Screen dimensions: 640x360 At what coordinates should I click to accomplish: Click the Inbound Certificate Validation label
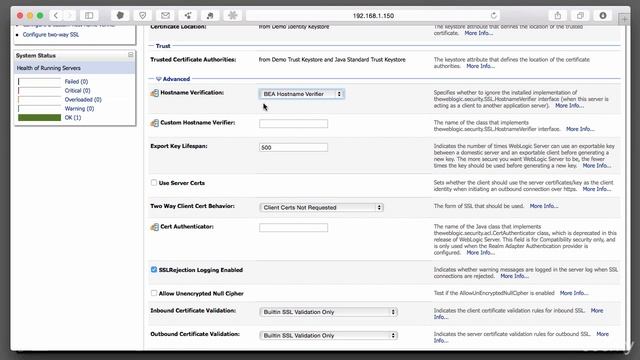193,310
